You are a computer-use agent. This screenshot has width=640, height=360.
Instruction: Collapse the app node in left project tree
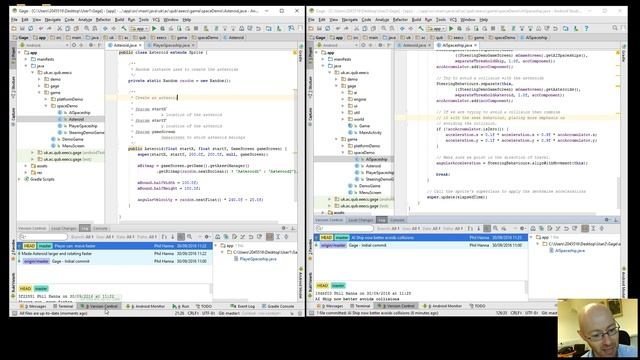(x=20, y=53)
